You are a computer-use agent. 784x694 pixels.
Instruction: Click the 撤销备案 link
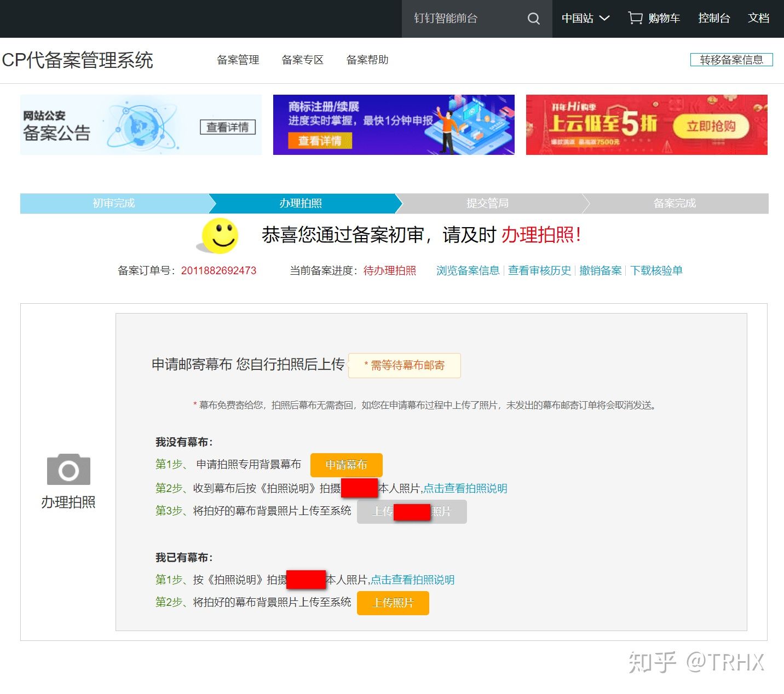(x=600, y=270)
